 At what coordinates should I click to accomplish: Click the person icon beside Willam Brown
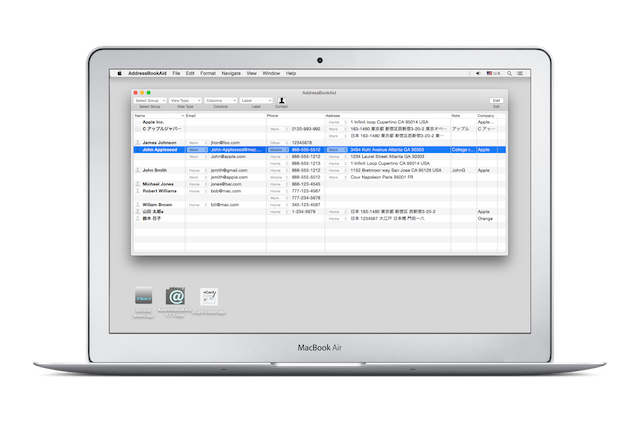coord(138,205)
